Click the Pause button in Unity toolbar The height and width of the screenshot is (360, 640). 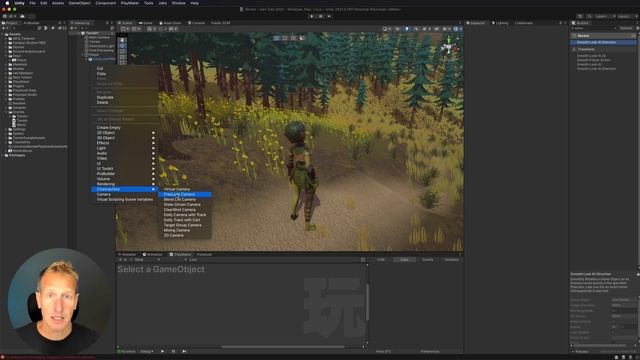coord(320,16)
